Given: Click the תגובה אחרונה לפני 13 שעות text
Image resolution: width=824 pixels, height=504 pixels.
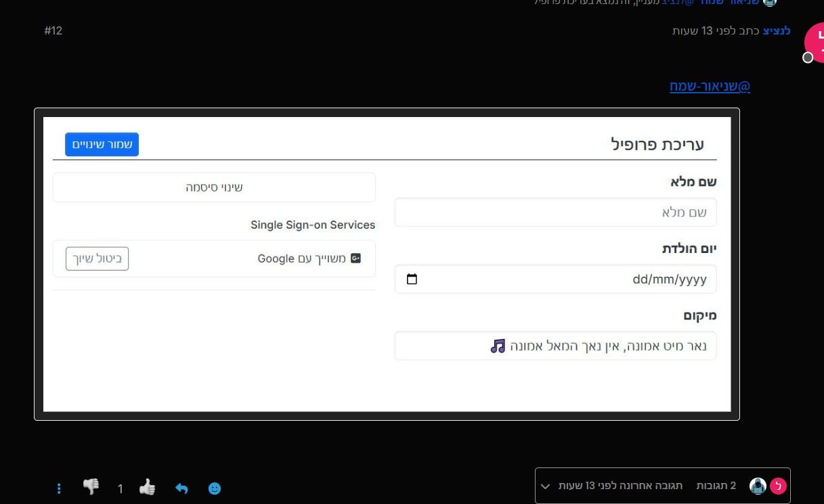Looking at the screenshot, I should coord(620,486).
